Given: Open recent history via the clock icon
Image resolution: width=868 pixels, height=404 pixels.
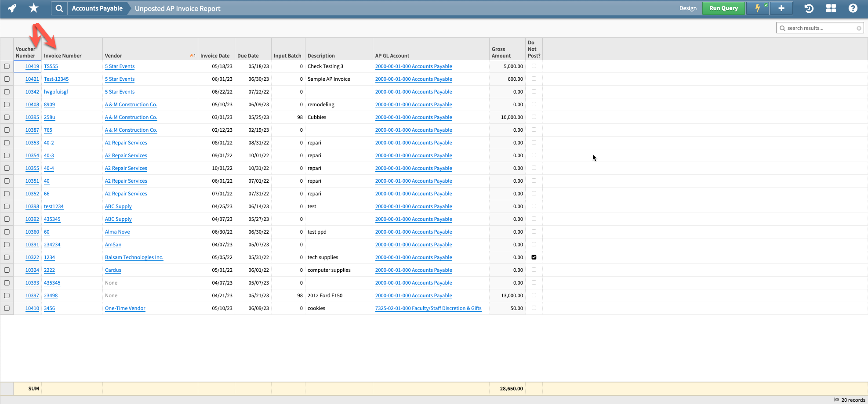Looking at the screenshot, I should coord(808,8).
